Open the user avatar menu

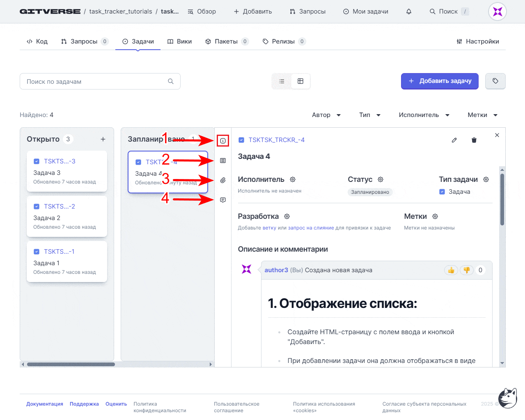tap(497, 11)
